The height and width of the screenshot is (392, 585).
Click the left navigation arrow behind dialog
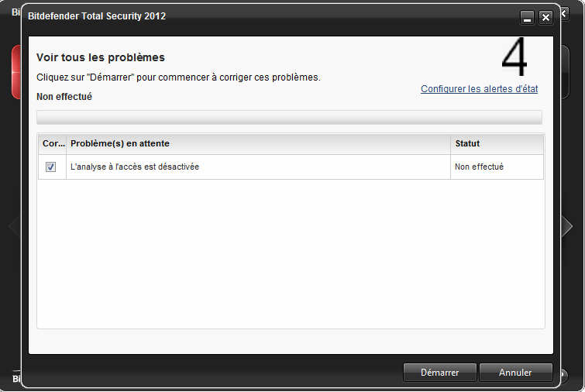[x=14, y=225]
